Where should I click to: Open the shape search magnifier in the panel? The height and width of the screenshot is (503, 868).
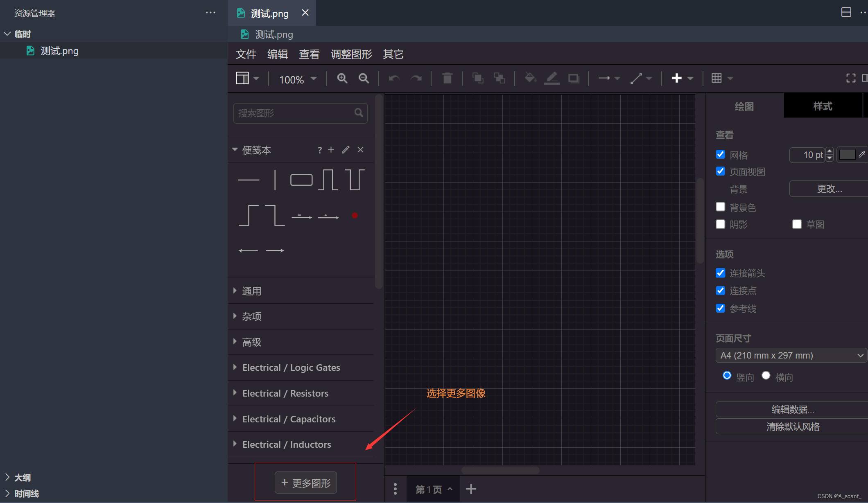pos(359,113)
